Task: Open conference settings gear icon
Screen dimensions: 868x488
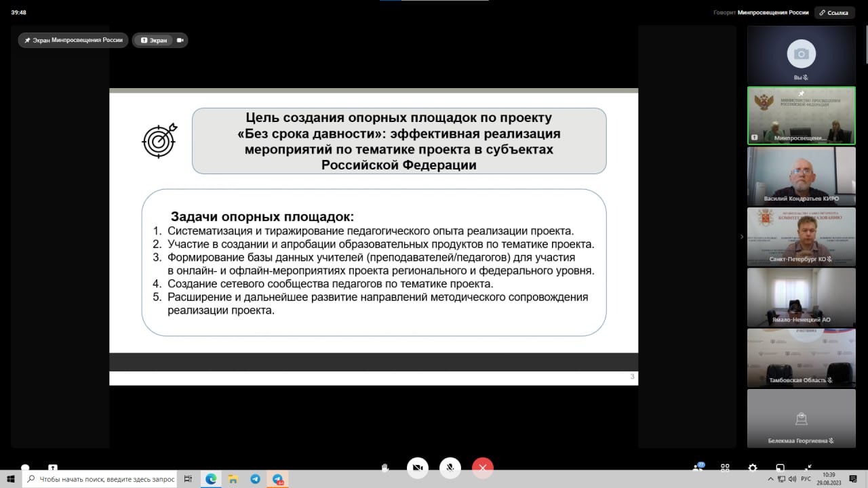Action: (753, 468)
